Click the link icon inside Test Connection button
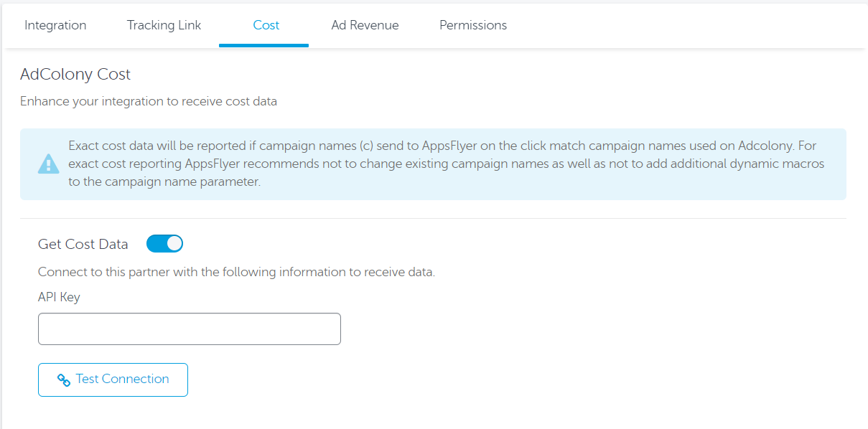Screen dimensions: 868x429 coord(62,379)
